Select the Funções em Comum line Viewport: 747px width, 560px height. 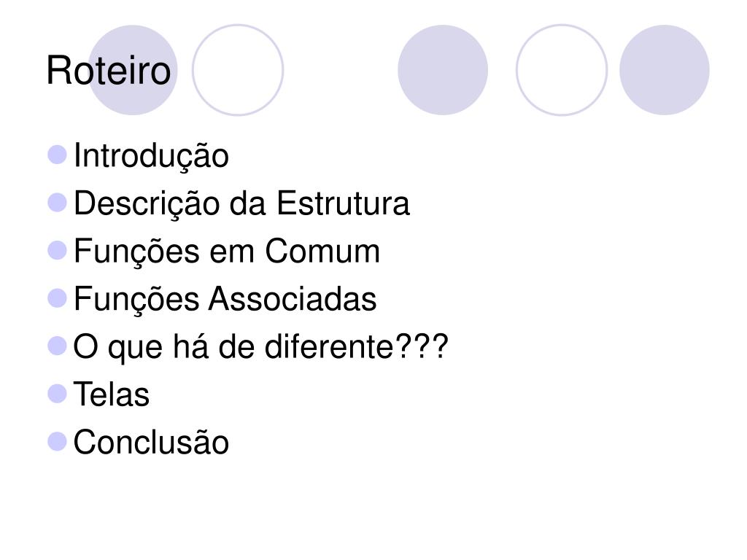tap(227, 251)
